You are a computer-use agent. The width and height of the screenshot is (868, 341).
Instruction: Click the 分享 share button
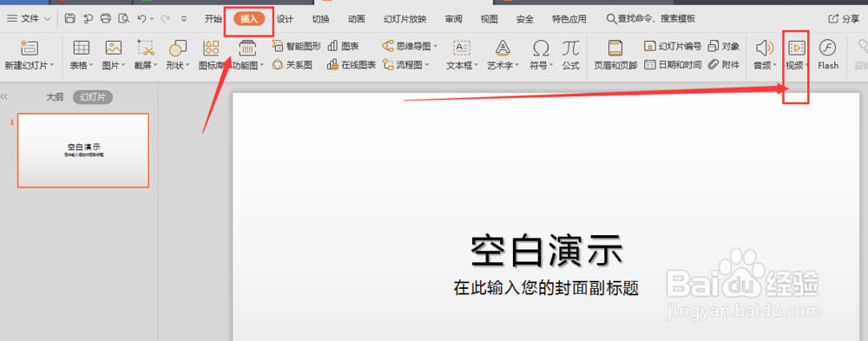coord(845,19)
